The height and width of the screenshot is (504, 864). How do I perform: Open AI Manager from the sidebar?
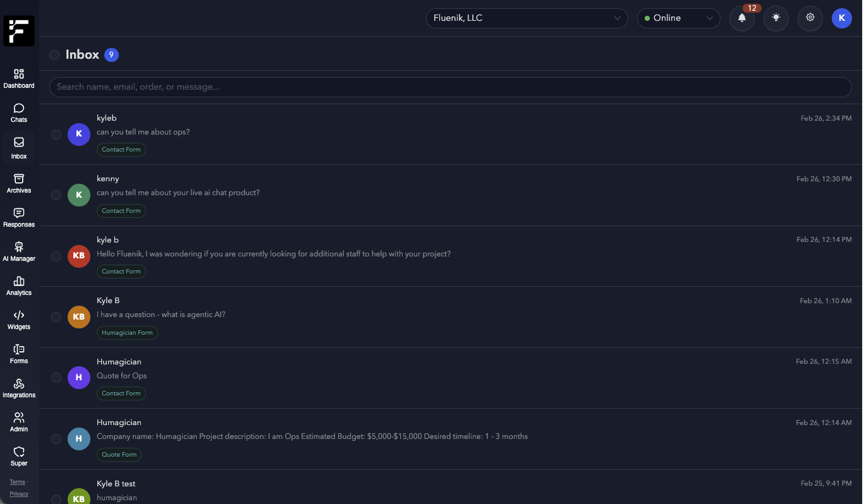point(18,252)
